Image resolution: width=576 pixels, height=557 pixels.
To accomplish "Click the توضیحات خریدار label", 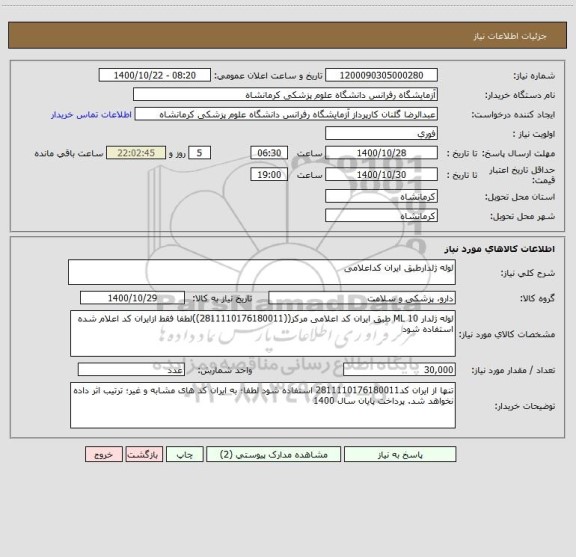I will [x=525, y=406].
